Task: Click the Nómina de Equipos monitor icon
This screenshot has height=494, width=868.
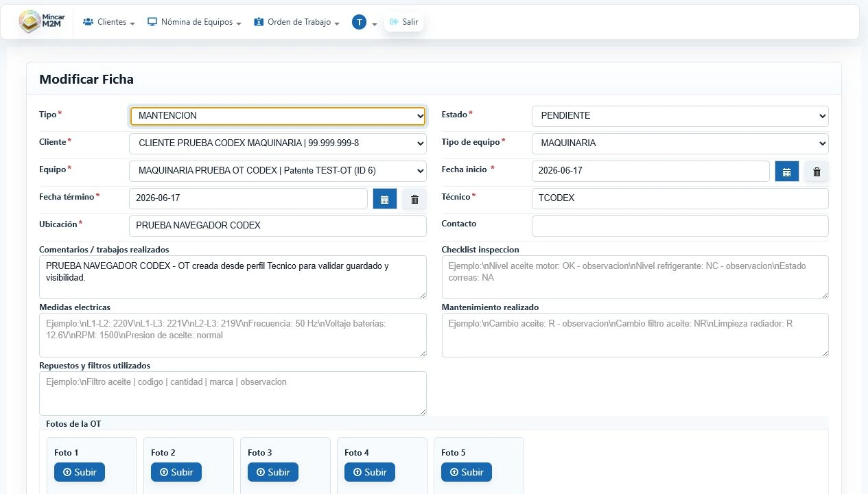Action: (152, 22)
